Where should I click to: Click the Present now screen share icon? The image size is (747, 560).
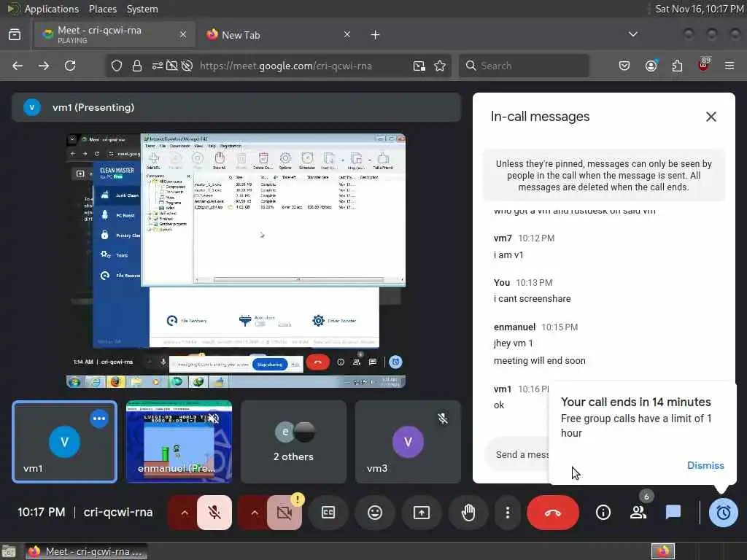(x=422, y=513)
